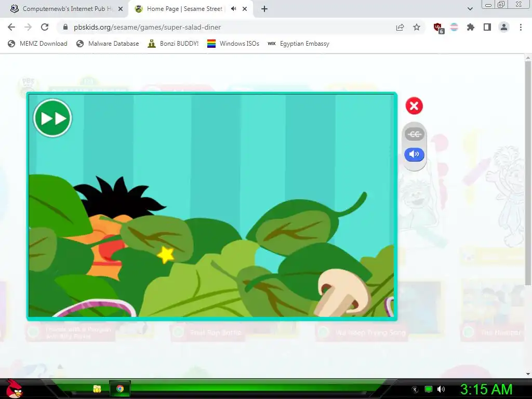Open File Explorer from the taskbar
This screenshot has width=532, height=399.
[x=97, y=389]
